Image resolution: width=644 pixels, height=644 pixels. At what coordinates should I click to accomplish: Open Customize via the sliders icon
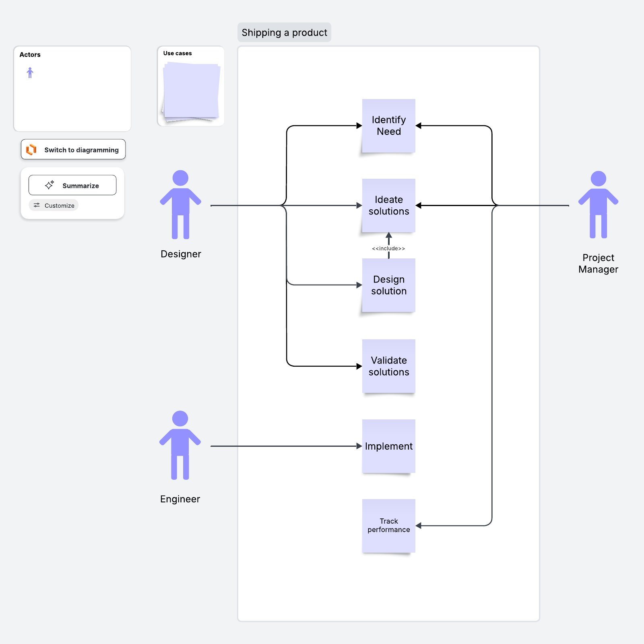37,205
